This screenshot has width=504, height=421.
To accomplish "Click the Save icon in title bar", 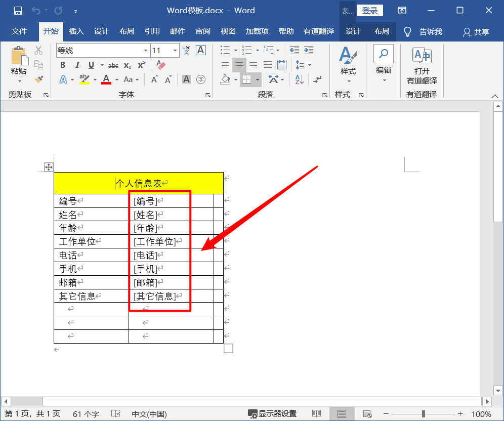I will pos(18,10).
